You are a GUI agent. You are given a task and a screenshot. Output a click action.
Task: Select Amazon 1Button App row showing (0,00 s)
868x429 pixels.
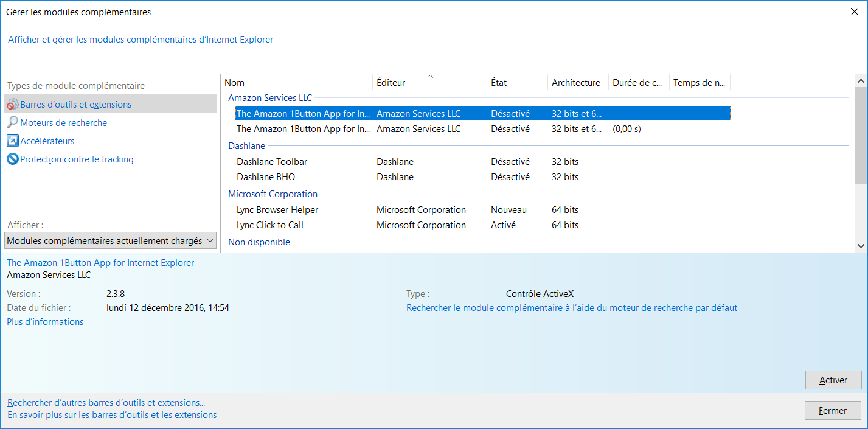click(482, 128)
